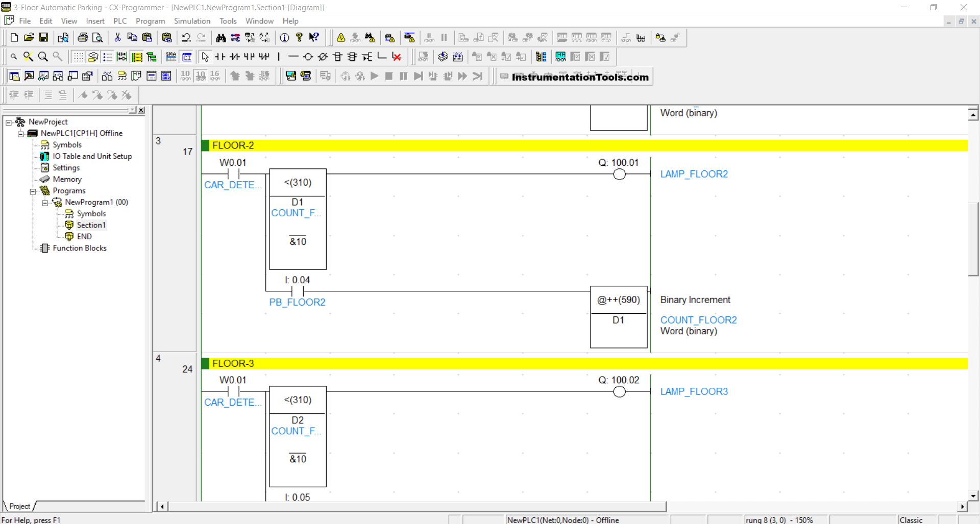Click the binoculars Find icon
The width and height of the screenshot is (980, 524).
220,38
